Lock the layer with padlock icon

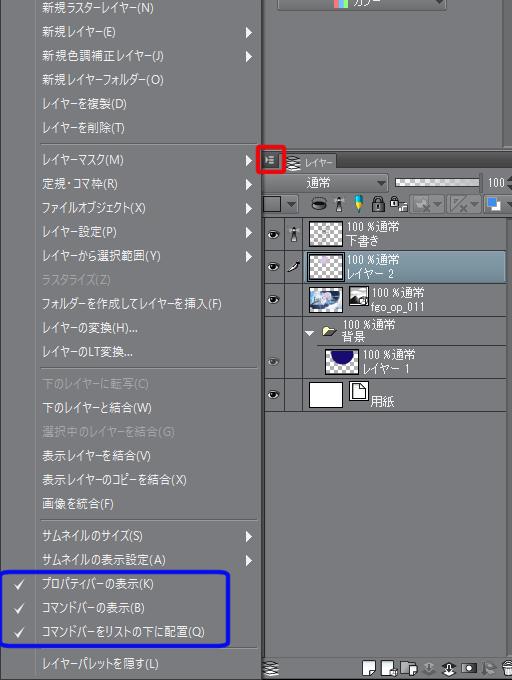(378, 203)
